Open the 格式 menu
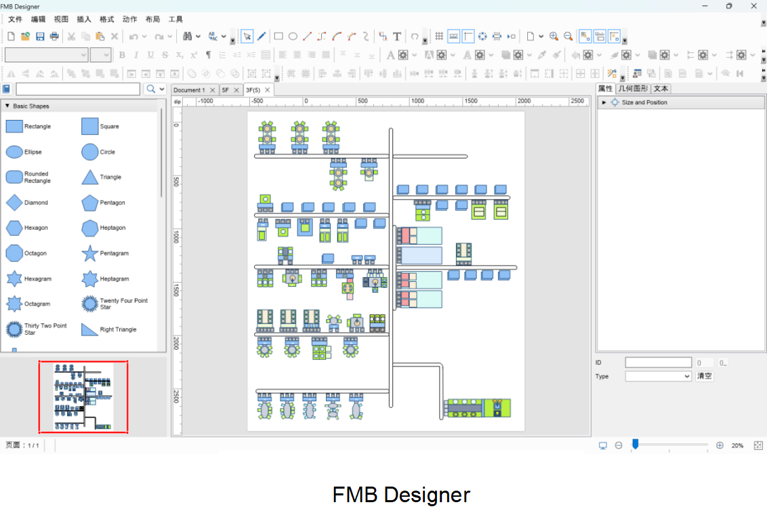 point(106,19)
